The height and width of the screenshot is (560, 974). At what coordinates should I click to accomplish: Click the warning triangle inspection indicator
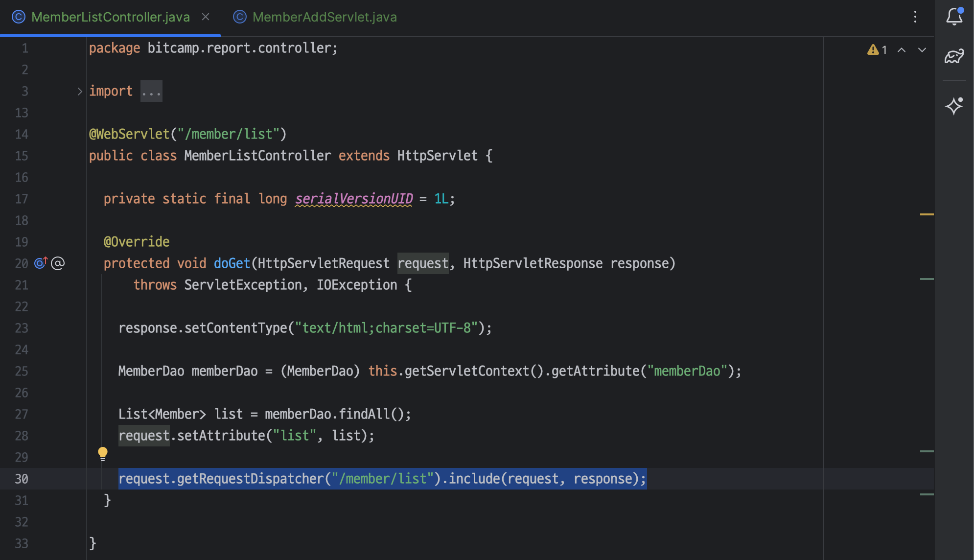click(x=873, y=50)
